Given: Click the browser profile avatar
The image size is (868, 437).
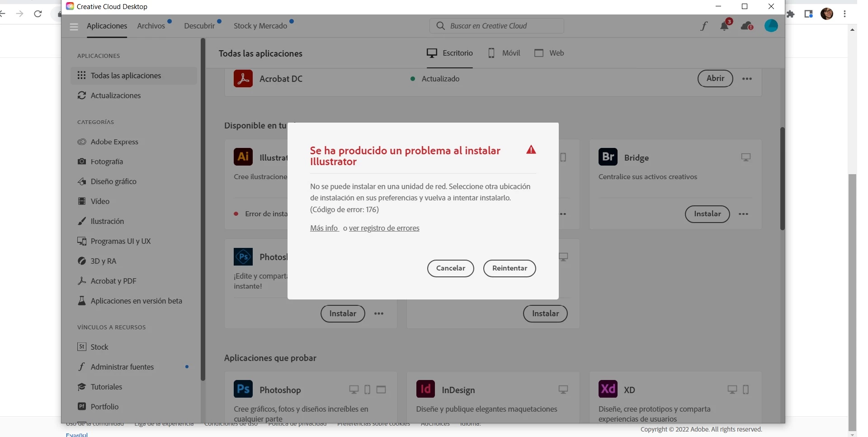Looking at the screenshot, I should (827, 14).
